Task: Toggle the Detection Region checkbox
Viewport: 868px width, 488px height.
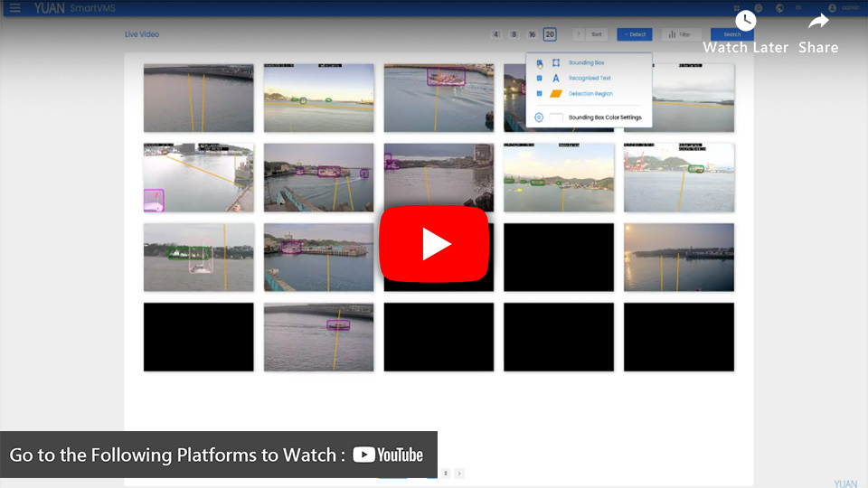Action: (x=539, y=94)
